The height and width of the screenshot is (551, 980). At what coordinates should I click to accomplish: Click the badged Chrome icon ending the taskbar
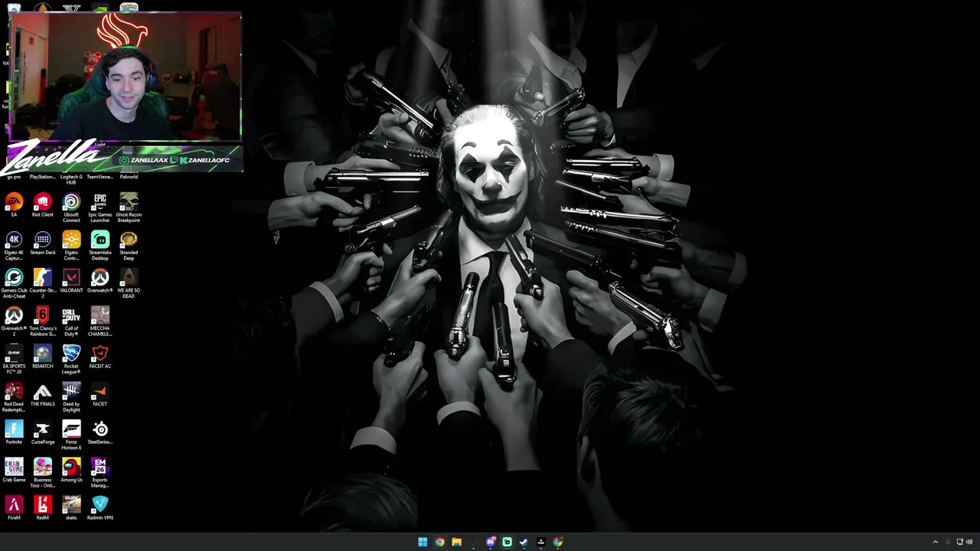pyautogui.click(x=557, y=542)
